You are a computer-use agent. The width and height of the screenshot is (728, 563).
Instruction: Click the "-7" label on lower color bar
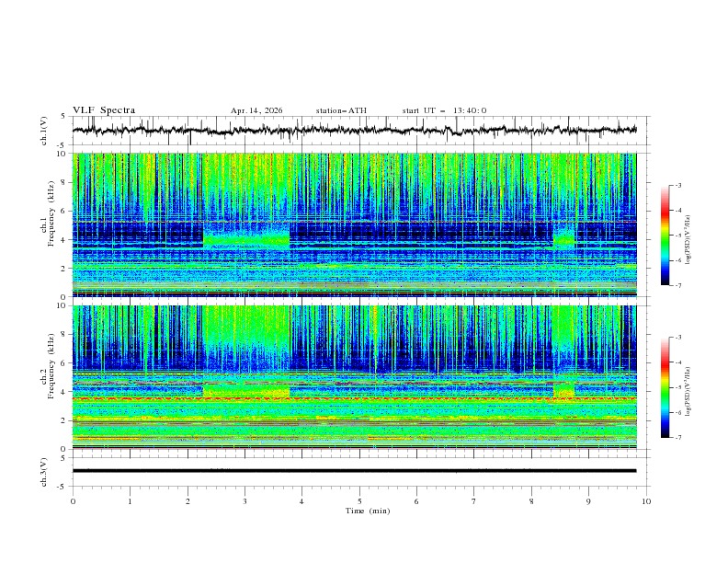pos(677,438)
